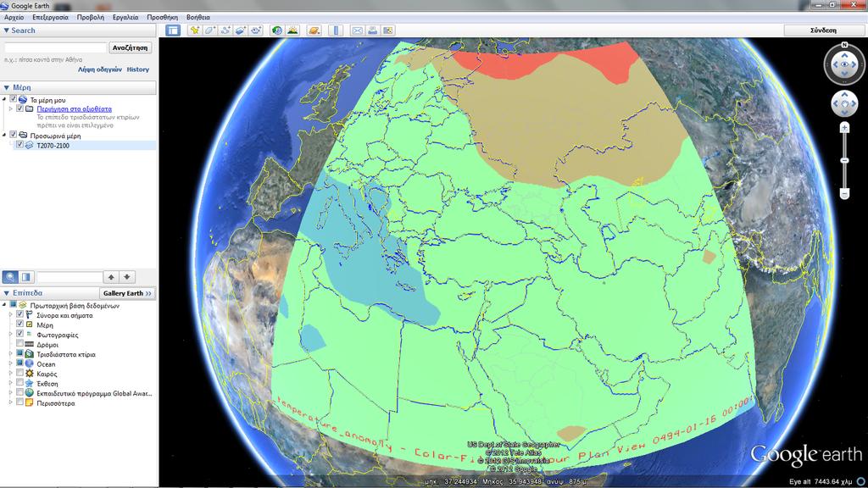The image size is (868, 488).
Task: Collapse 'Πρωταρχική βάση δεδομένων' tree node
Action: click(4, 305)
